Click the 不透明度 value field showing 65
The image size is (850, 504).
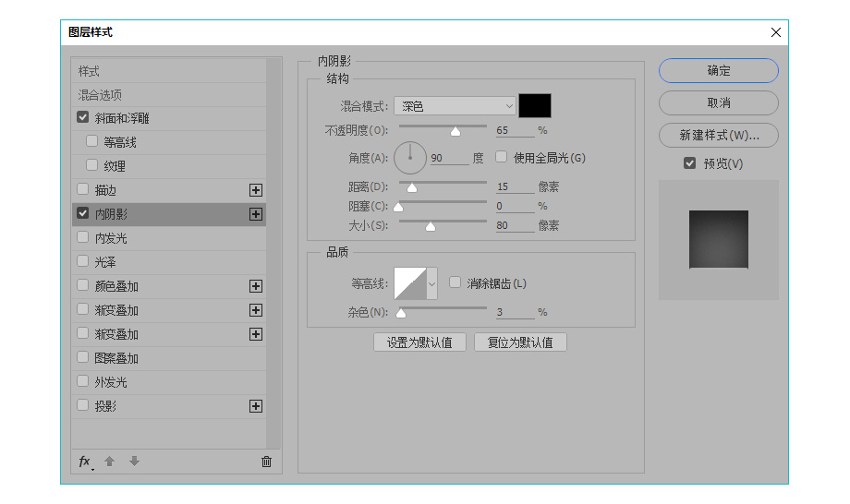(x=515, y=130)
